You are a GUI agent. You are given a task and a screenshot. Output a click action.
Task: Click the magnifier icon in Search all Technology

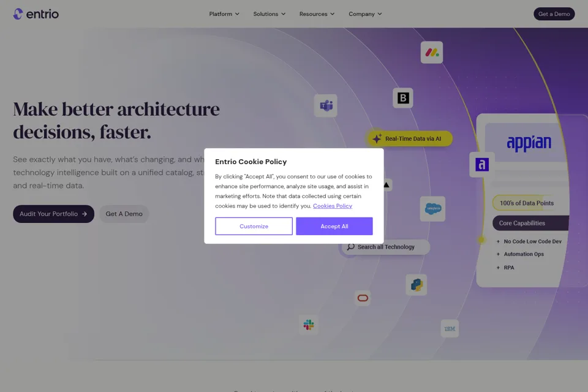[x=350, y=247]
